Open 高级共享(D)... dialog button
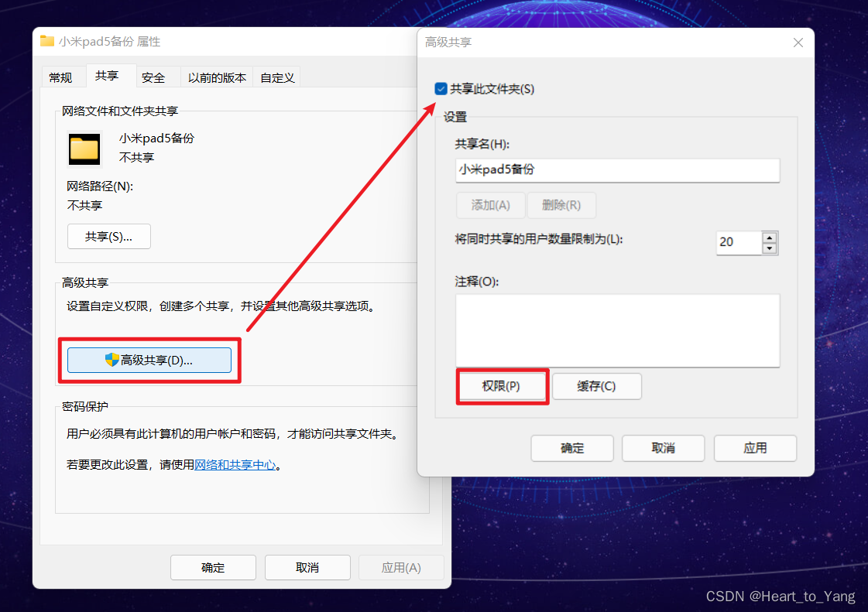Screen dimensions: 868x612 (149, 361)
